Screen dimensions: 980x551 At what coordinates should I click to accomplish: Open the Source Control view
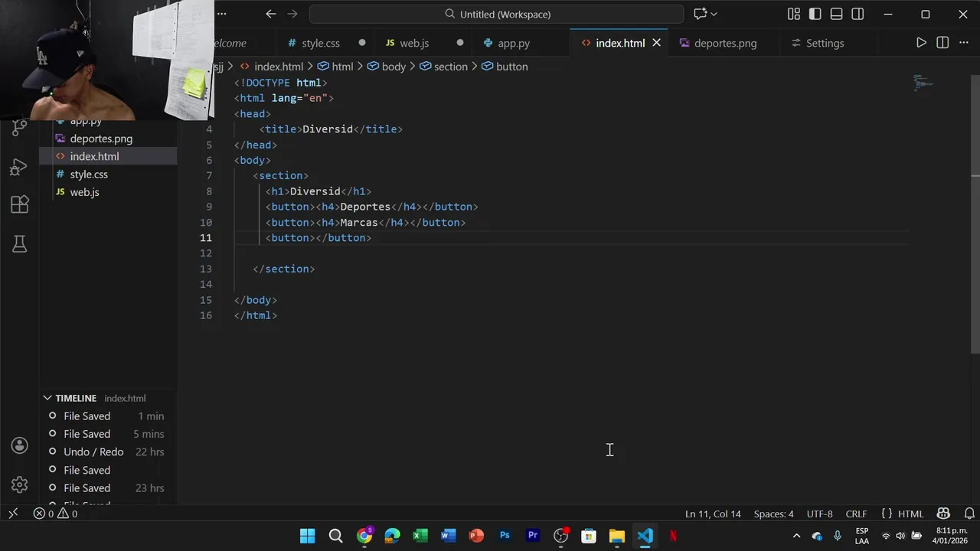click(20, 128)
